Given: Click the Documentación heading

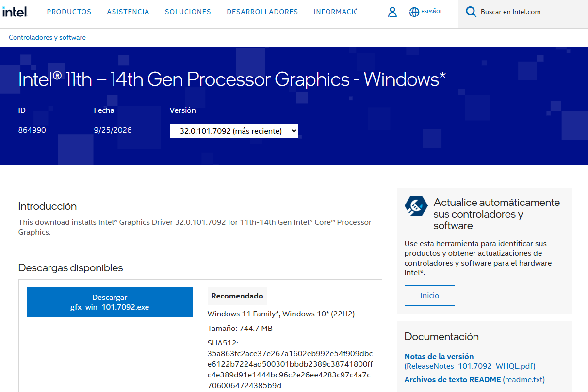Looking at the screenshot, I should [441, 337].
